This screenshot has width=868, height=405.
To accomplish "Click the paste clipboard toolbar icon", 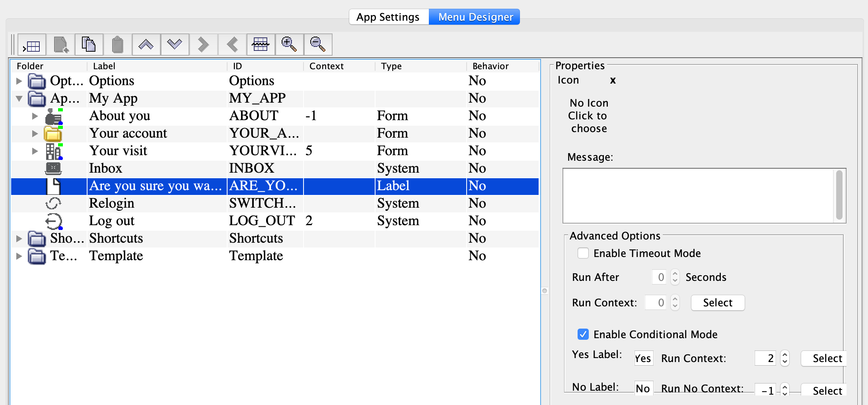I will click(117, 45).
